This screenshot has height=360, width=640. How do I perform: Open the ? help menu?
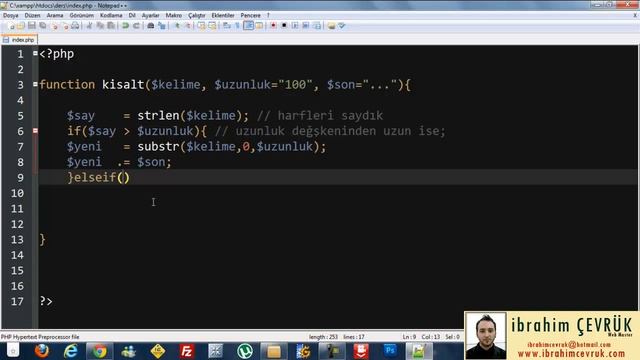coord(268,15)
